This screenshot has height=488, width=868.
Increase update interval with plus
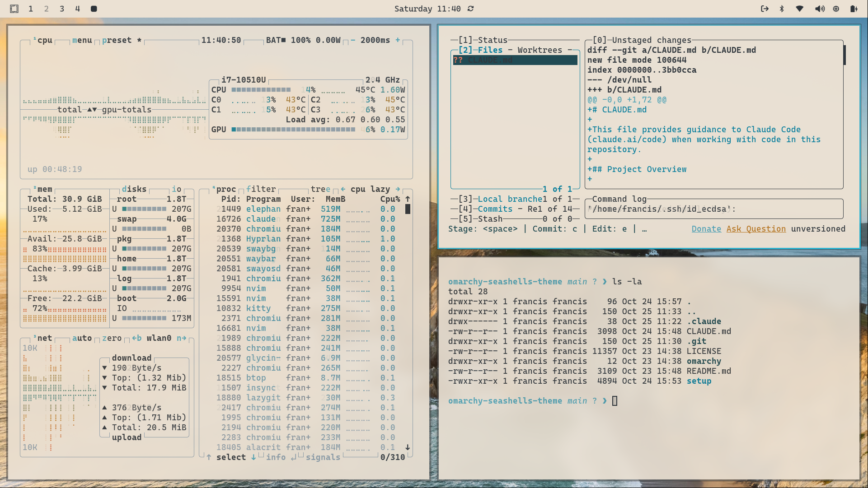398,40
